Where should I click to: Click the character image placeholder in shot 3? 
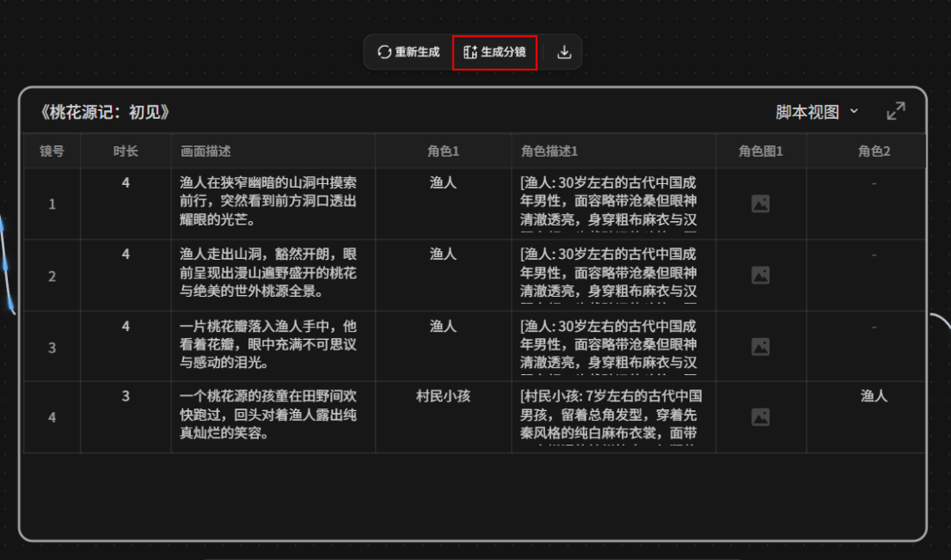pyautogui.click(x=762, y=346)
